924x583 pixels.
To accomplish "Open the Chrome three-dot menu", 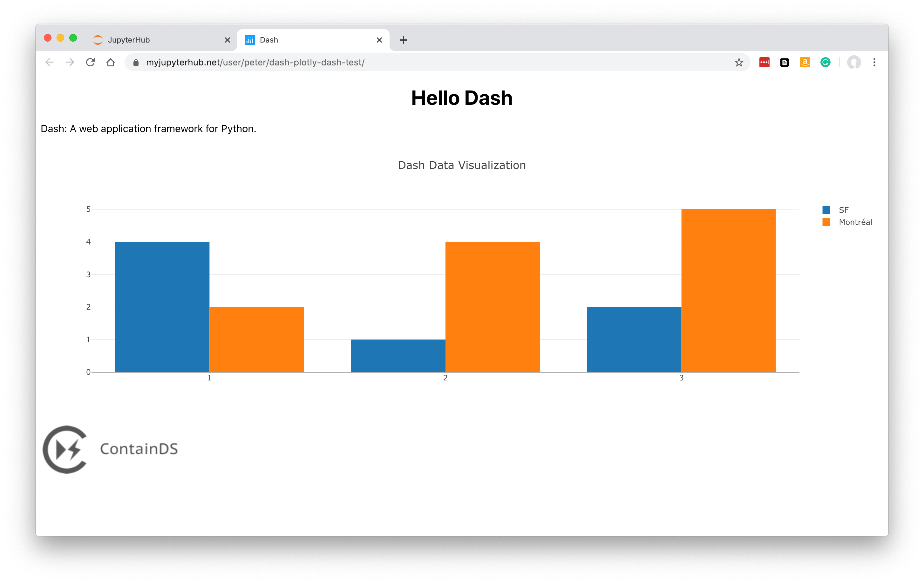I will [x=874, y=62].
